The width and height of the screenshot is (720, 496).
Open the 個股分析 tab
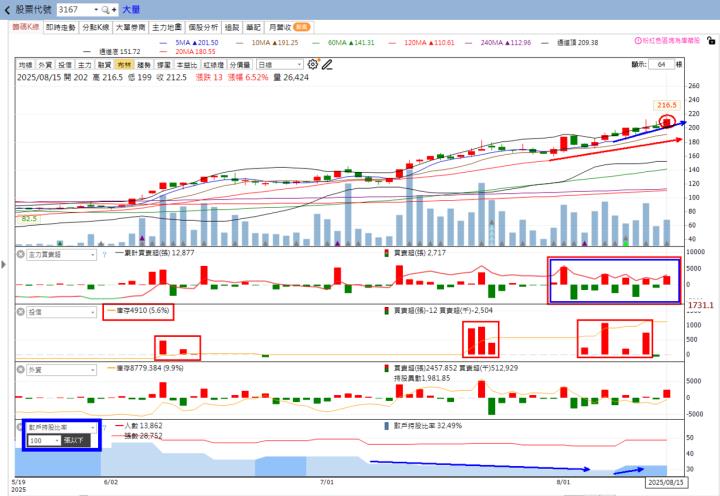click(x=203, y=28)
